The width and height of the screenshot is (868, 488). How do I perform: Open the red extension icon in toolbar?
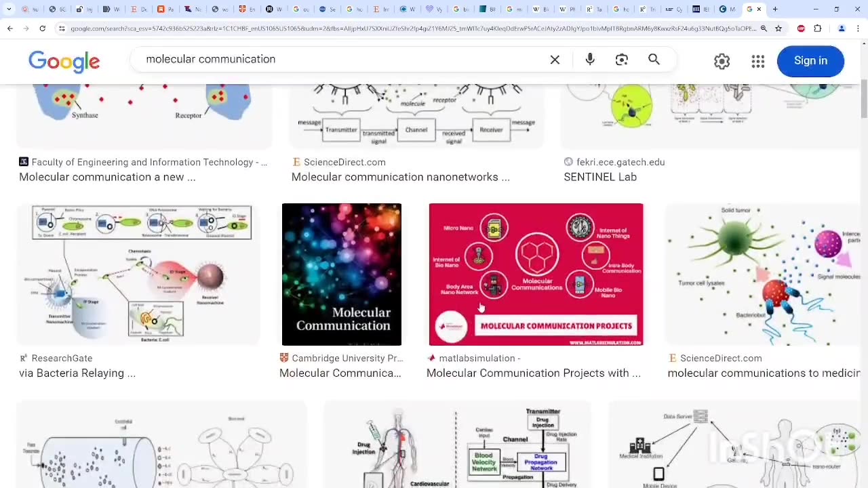[x=802, y=28]
